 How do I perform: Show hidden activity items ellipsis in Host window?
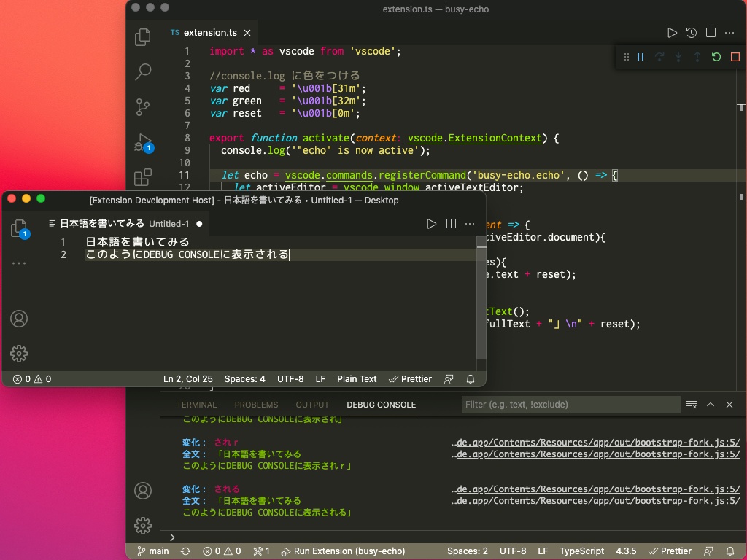click(x=19, y=262)
